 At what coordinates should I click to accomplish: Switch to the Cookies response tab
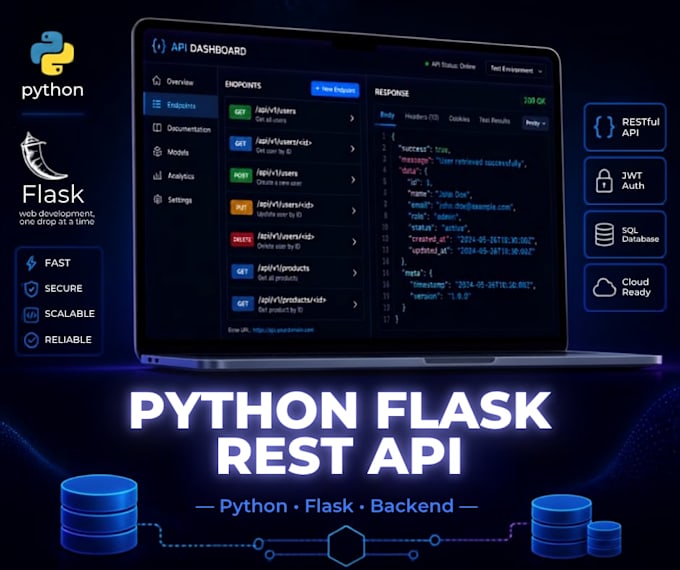tap(459, 119)
